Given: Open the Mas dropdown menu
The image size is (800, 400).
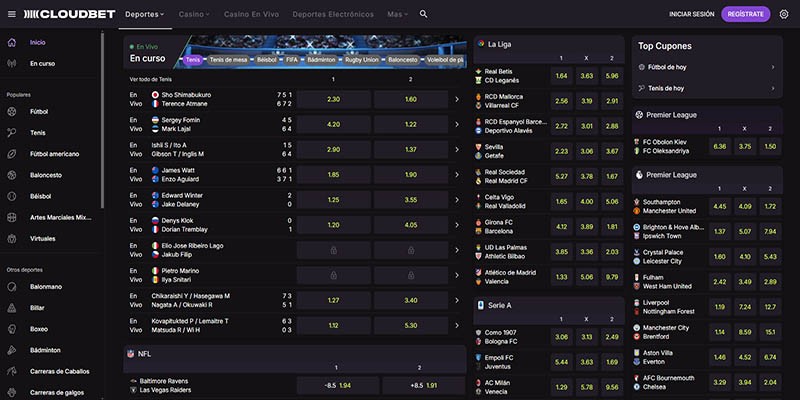Looking at the screenshot, I should click(x=397, y=14).
